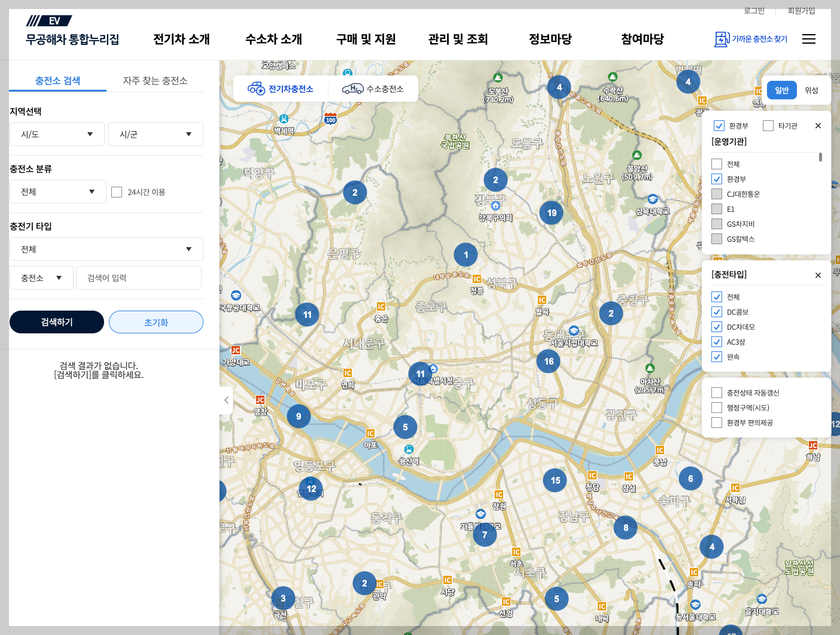Image resolution: width=840 pixels, height=635 pixels.
Task: Check 전체 under 운영기관
Action: pyautogui.click(x=717, y=164)
